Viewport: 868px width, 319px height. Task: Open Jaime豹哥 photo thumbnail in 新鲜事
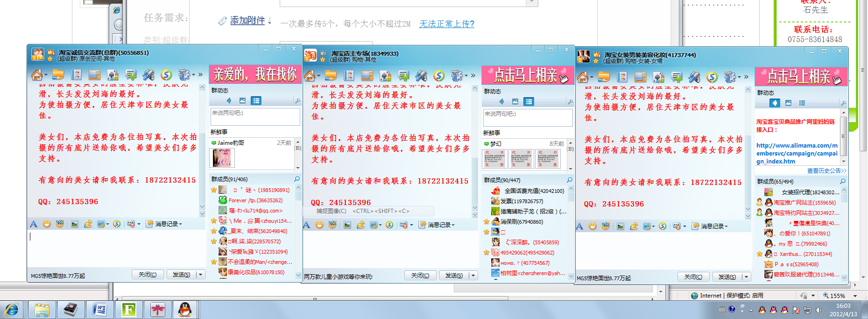pyautogui.click(x=222, y=158)
